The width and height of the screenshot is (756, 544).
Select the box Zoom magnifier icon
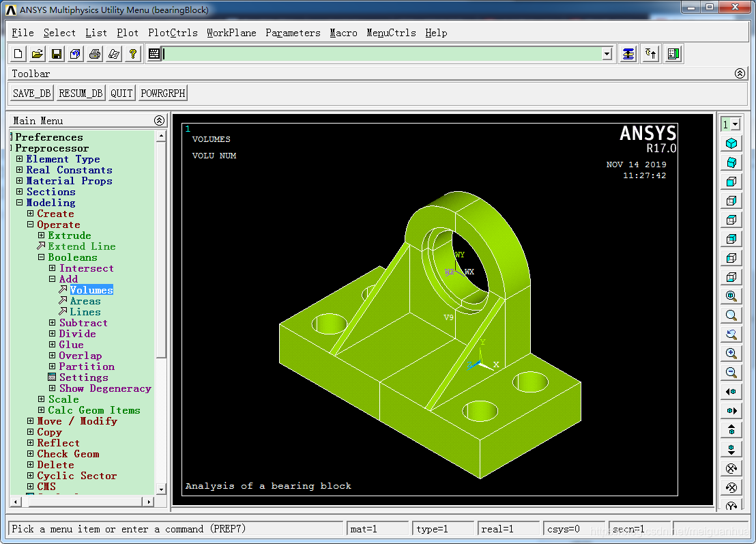(731, 315)
